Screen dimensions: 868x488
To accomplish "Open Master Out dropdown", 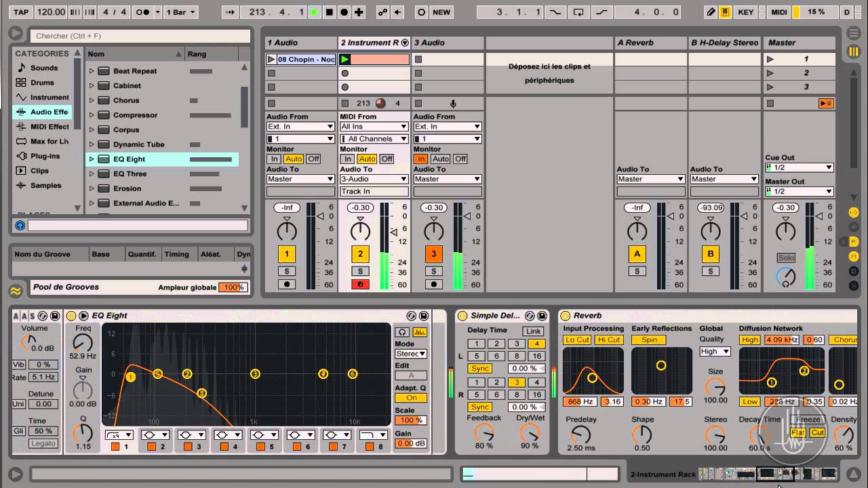I will click(x=800, y=192).
